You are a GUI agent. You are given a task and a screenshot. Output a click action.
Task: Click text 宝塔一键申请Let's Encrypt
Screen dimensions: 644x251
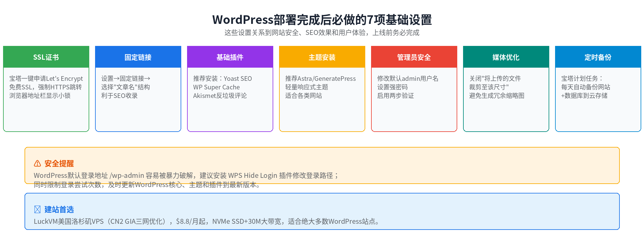click(46, 79)
